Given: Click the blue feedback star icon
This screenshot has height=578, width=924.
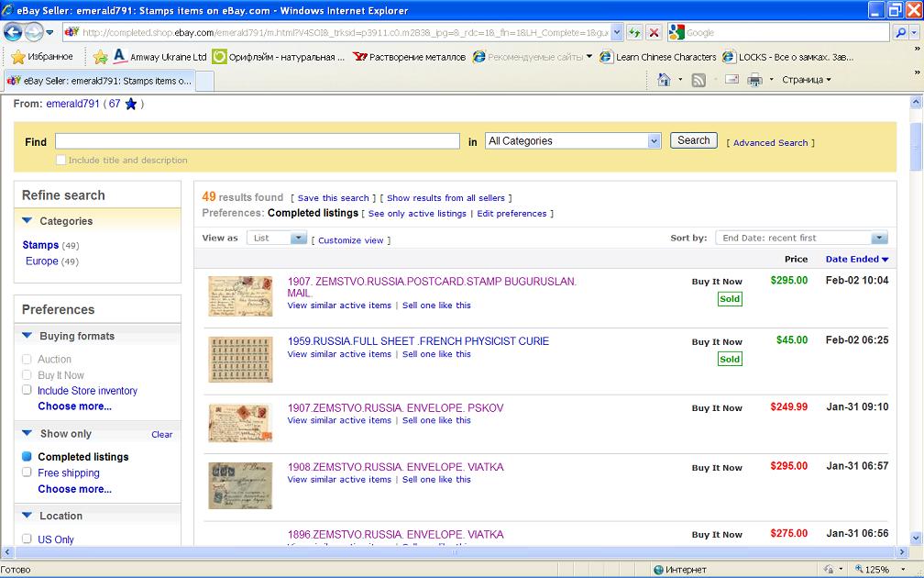Looking at the screenshot, I should tap(131, 105).
